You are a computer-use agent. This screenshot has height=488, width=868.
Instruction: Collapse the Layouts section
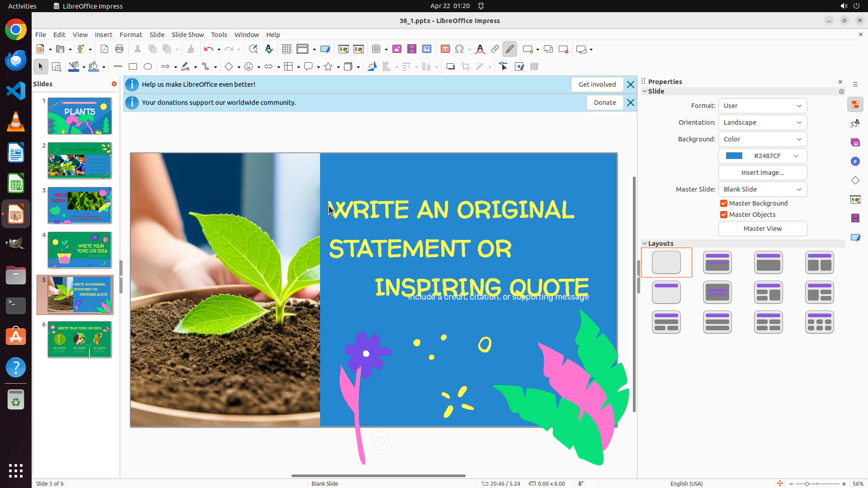coord(645,244)
